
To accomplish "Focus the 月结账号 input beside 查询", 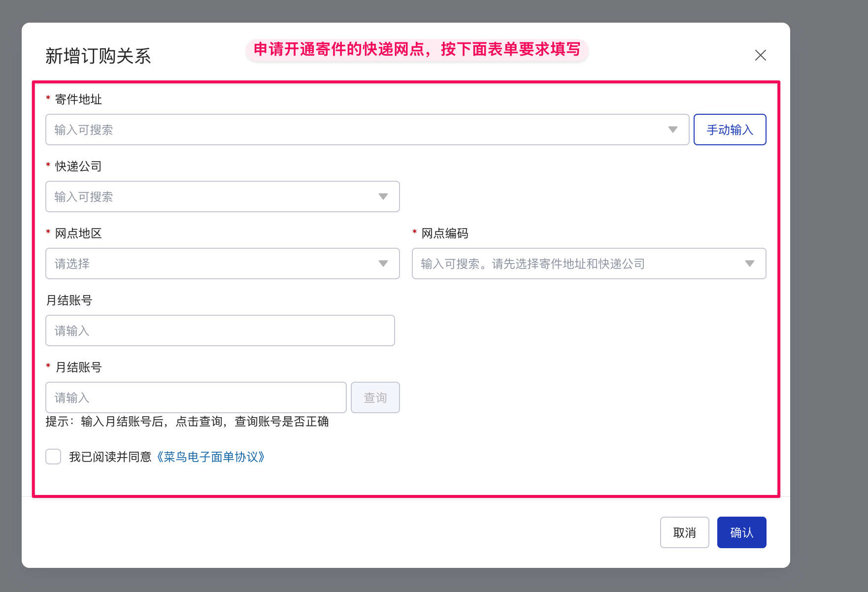I will (196, 397).
